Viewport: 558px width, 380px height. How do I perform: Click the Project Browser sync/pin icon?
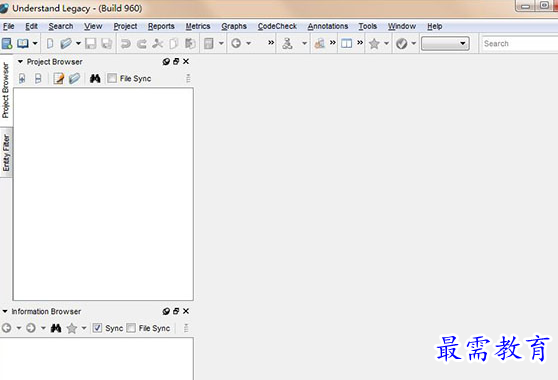166,62
